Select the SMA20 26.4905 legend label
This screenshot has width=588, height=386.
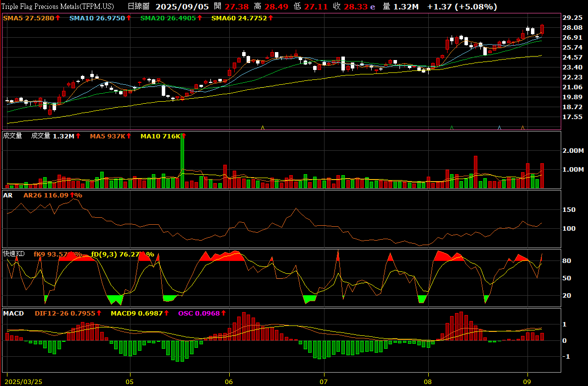[168, 18]
